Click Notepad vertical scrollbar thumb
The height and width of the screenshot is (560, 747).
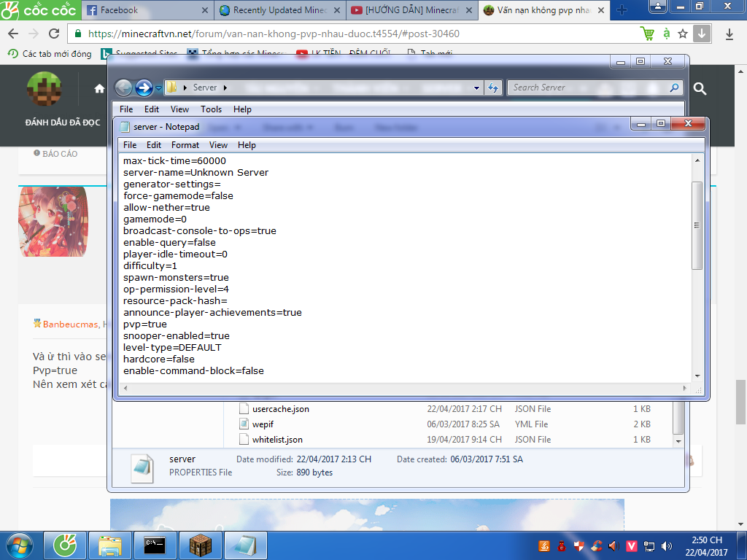coord(697,225)
